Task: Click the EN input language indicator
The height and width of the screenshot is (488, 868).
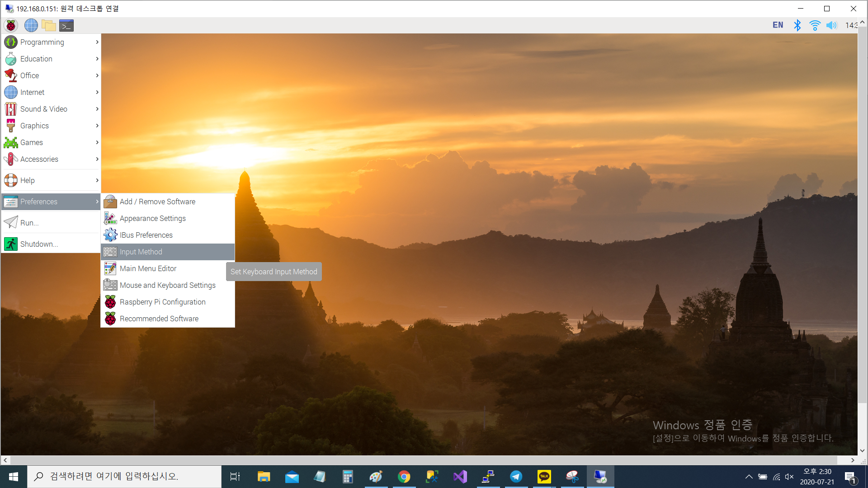Action: [x=778, y=25]
